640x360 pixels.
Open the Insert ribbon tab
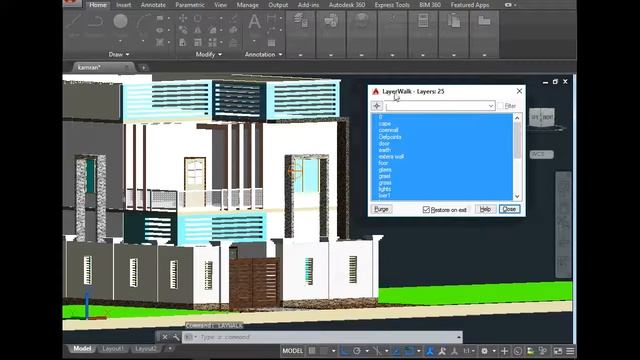(x=124, y=5)
